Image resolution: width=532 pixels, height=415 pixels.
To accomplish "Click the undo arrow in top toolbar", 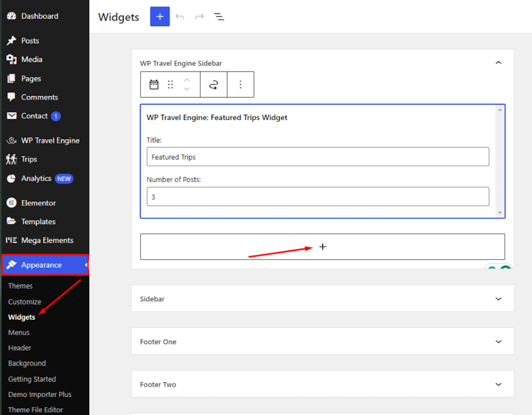I will [x=180, y=17].
